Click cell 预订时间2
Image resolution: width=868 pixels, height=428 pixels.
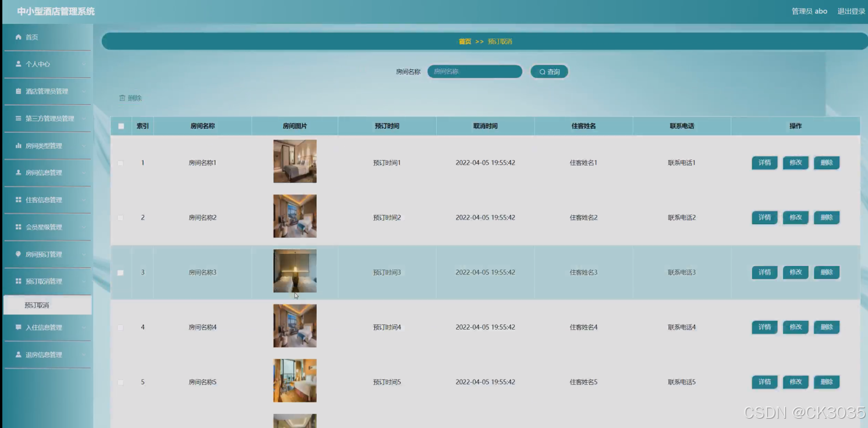(387, 218)
